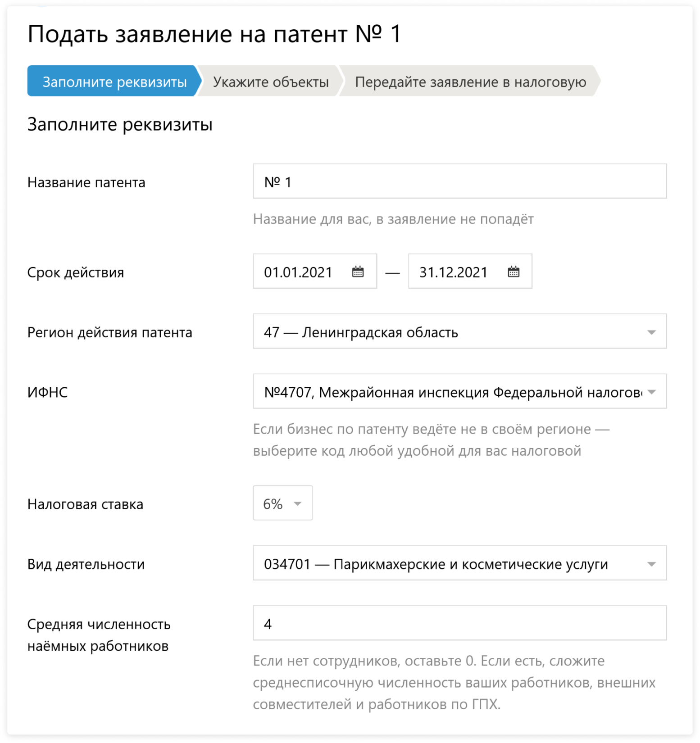Open the end date calendar picker
The width and height of the screenshot is (700, 743).
[513, 272]
